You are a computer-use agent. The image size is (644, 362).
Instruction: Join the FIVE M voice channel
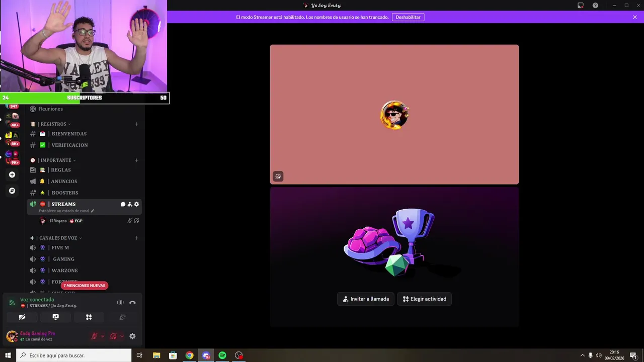tap(84, 248)
